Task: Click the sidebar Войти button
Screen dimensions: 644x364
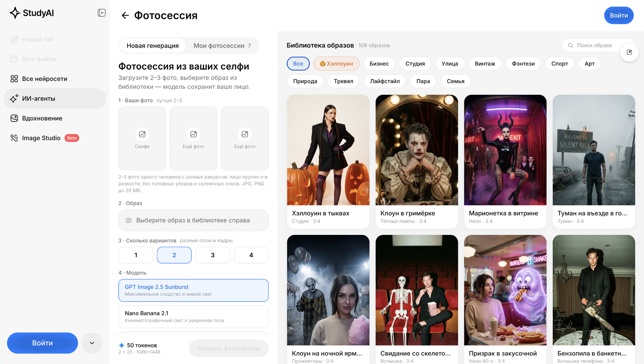Action: point(42,343)
